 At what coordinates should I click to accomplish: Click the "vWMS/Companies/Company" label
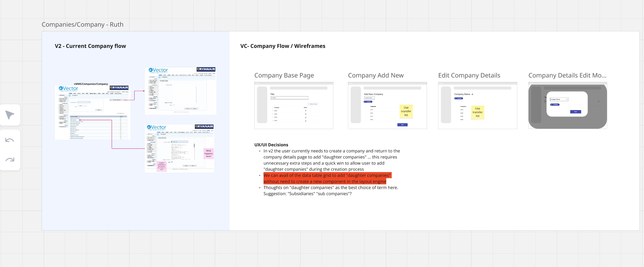pyautogui.click(x=91, y=84)
